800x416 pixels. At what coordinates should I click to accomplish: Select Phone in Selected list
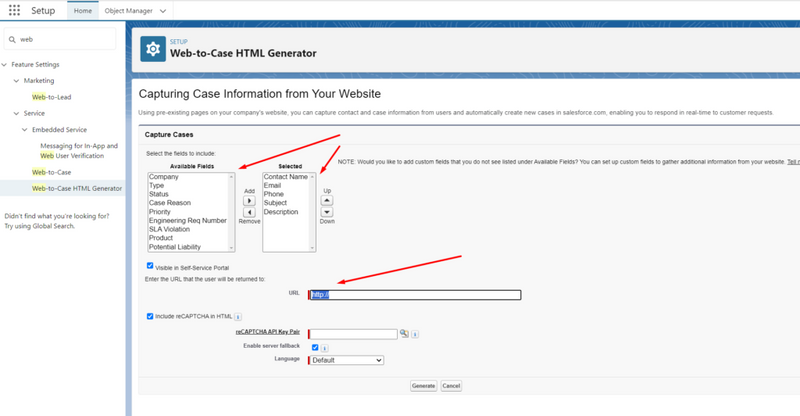[x=274, y=194]
